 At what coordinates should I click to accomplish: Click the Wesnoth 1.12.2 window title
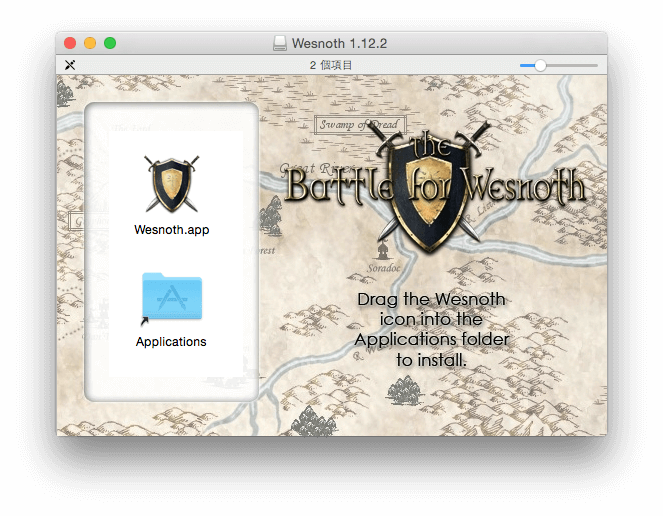point(339,43)
